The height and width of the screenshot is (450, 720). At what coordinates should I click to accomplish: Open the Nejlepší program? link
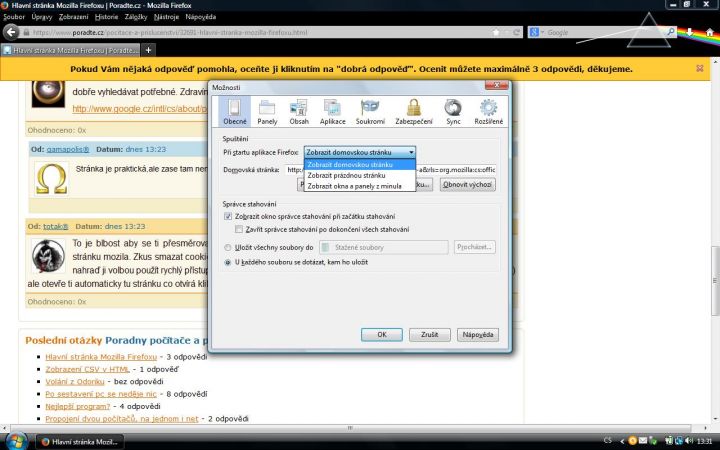[x=78, y=406]
